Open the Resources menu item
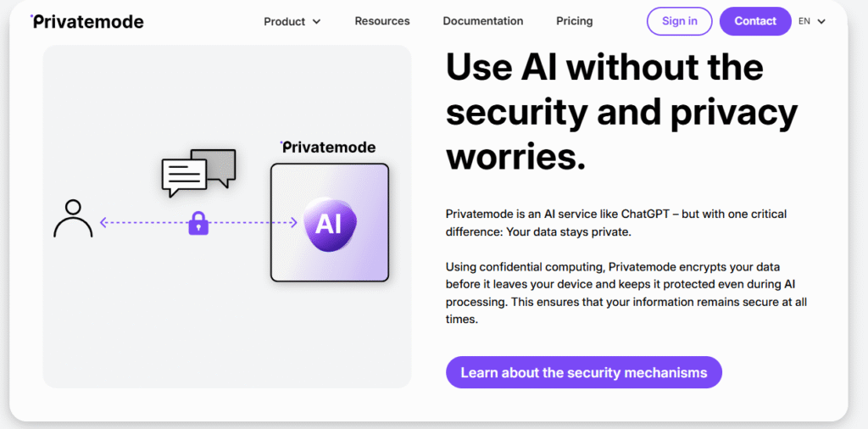 [x=382, y=21]
